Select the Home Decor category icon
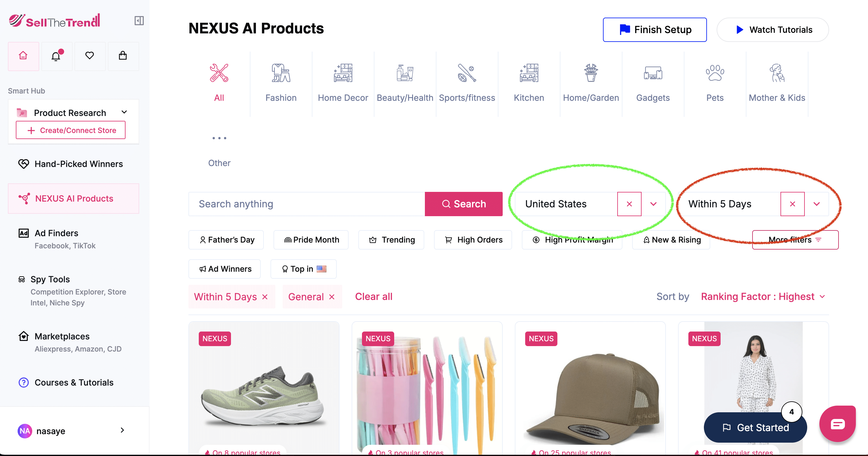Image resolution: width=868 pixels, height=456 pixels. tap(343, 73)
